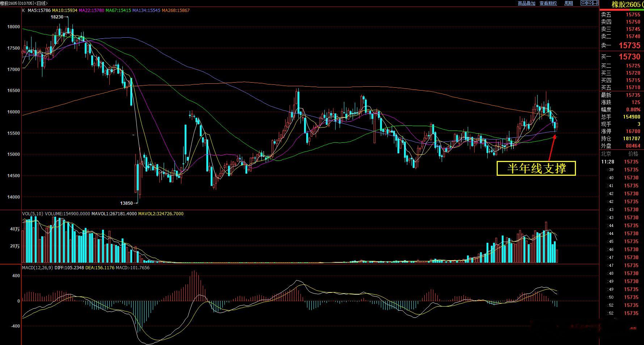Select the 卖四 ask row
Screen dimensions: 644x345
[621, 22]
